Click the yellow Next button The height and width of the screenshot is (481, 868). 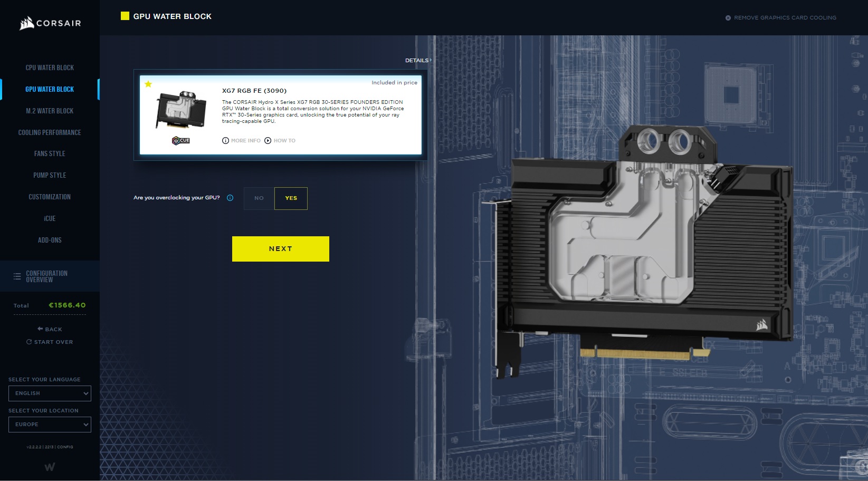[x=281, y=249]
